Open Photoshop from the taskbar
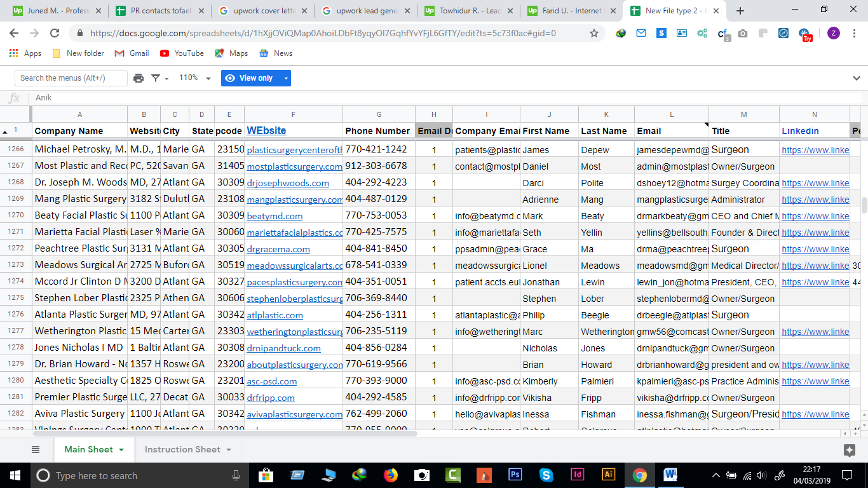868x488 pixels. pos(515,475)
